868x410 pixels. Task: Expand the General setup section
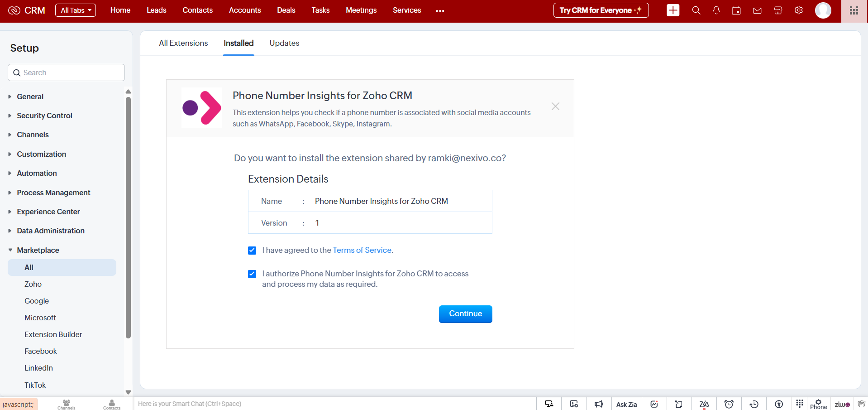click(x=30, y=96)
